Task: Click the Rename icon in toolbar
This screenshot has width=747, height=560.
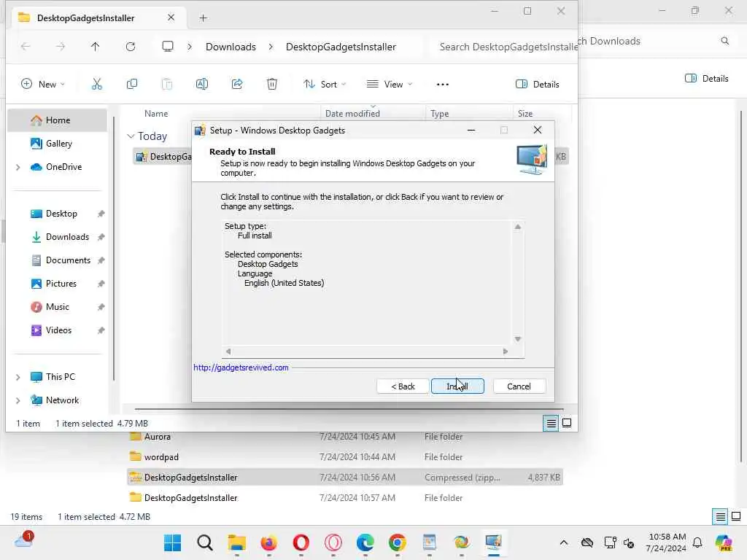Action: pyautogui.click(x=202, y=85)
